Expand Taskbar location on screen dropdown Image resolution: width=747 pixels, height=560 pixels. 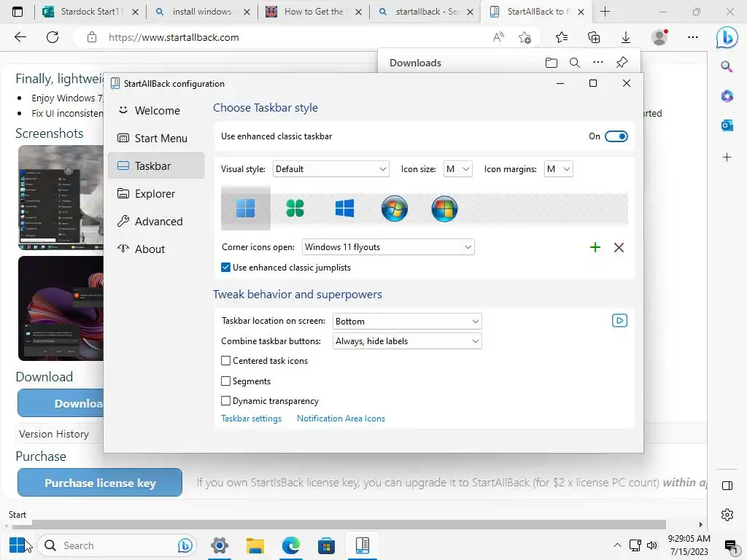(407, 321)
